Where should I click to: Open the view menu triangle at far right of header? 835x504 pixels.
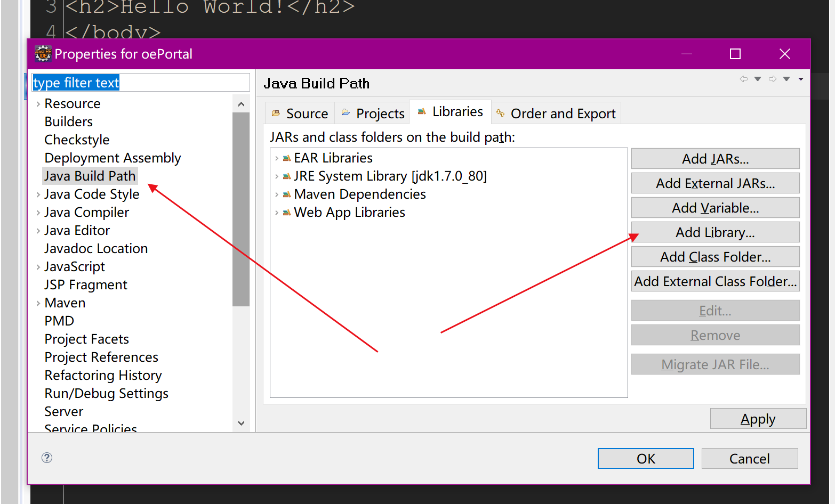coord(801,79)
